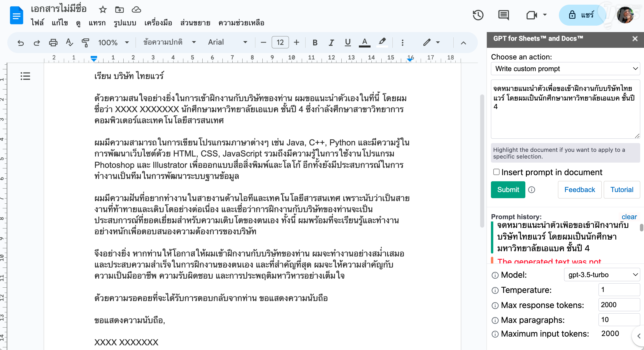This screenshot has height=350, width=644.
Task: Open the Arial font family dropdown
Action: click(x=227, y=42)
